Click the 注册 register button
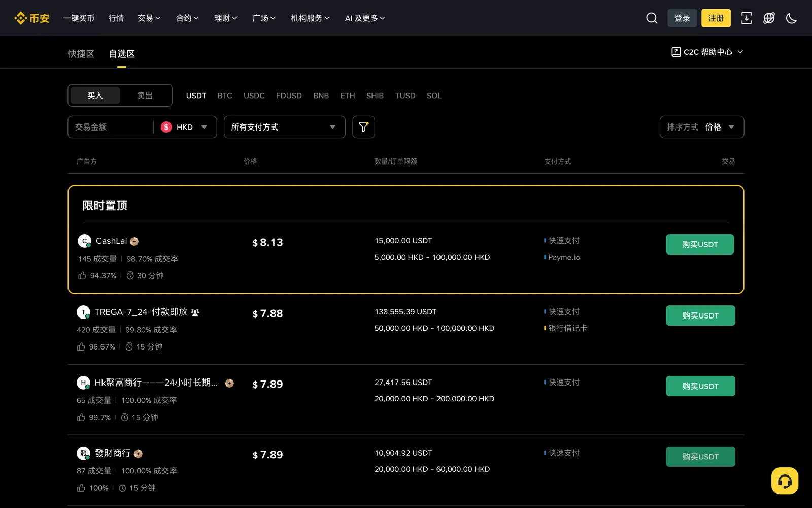The height and width of the screenshot is (508, 812). tap(716, 18)
